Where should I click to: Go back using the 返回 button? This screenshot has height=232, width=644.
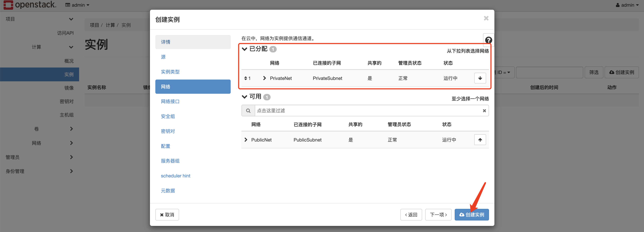click(411, 215)
